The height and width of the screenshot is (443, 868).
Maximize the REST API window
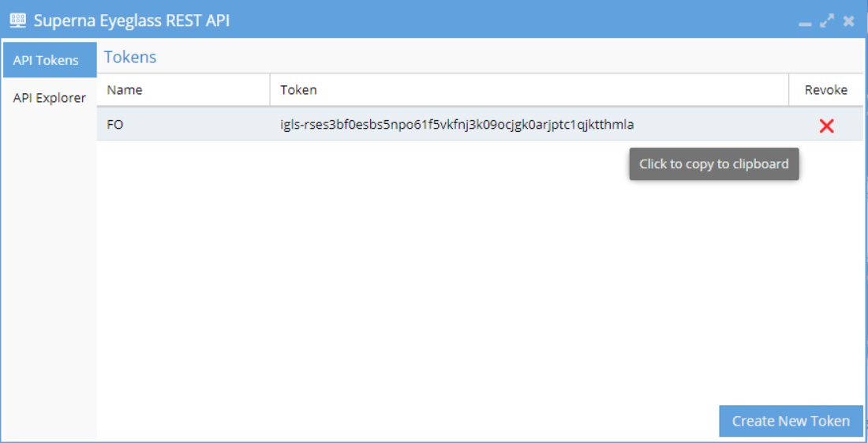click(x=827, y=21)
